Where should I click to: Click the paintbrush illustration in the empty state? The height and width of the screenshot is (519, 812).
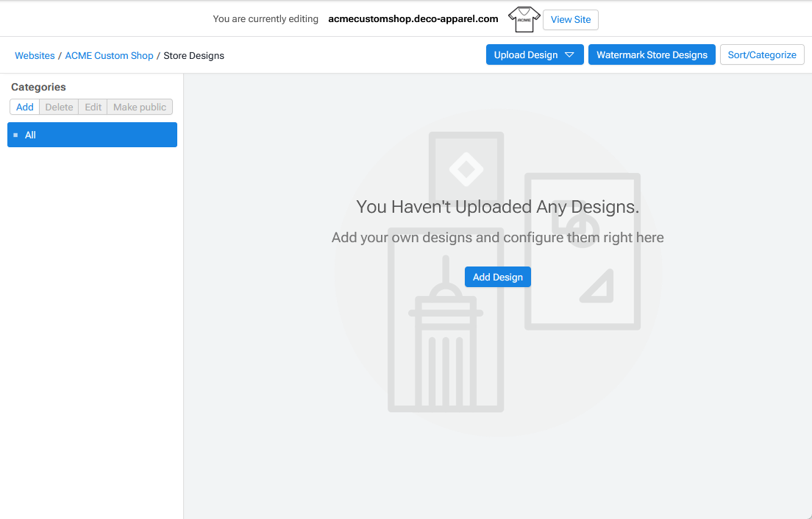445,331
